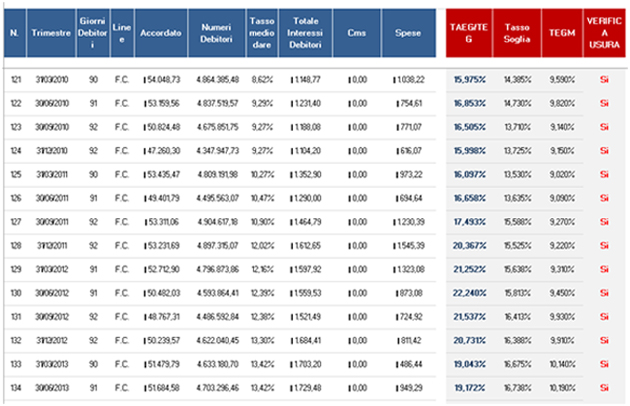Select the Spese column header

point(408,33)
